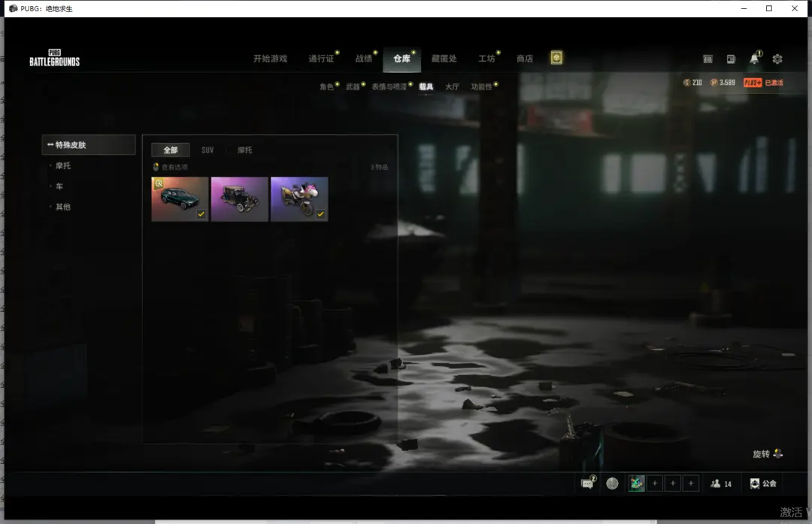
Task: Select 其他 in the left sidebar
Action: pyautogui.click(x=63, y=207)
